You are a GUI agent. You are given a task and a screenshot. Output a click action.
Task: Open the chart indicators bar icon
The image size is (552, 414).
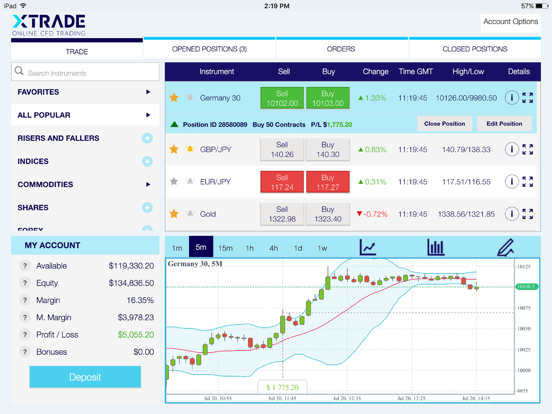435,247
